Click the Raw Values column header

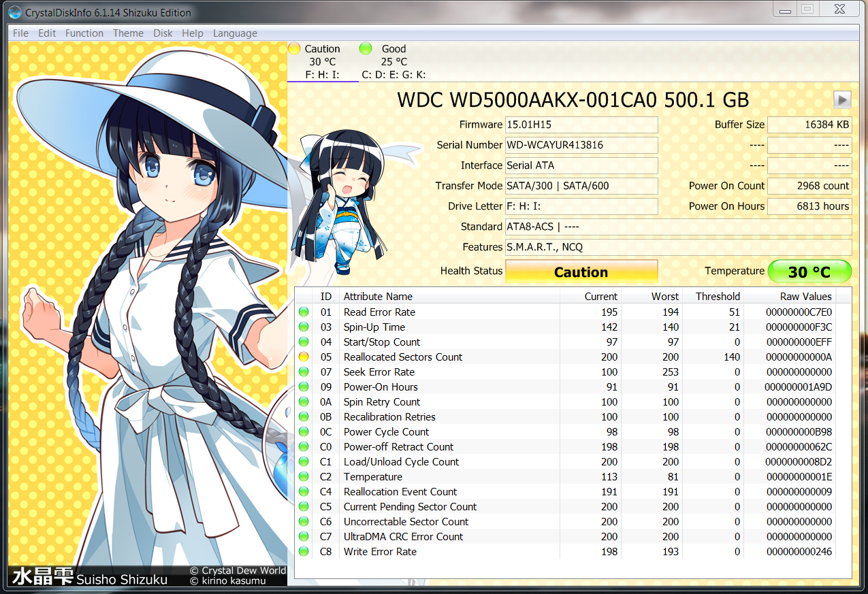[x=790, y=296]
